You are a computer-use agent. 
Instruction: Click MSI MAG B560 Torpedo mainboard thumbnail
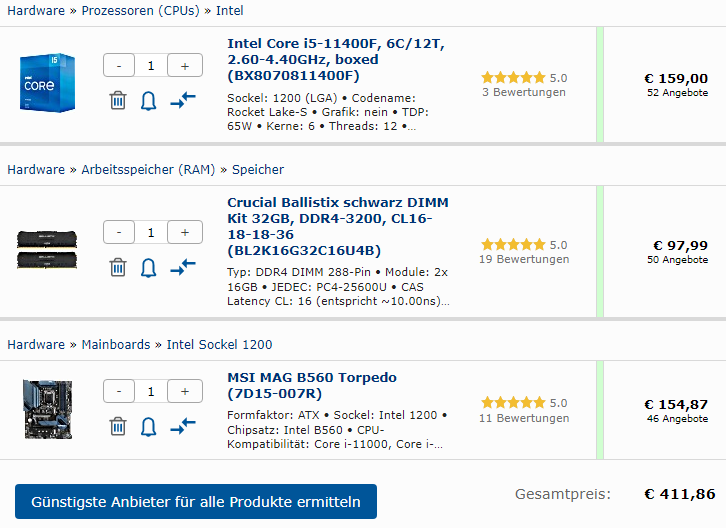(x=48, y=409)
